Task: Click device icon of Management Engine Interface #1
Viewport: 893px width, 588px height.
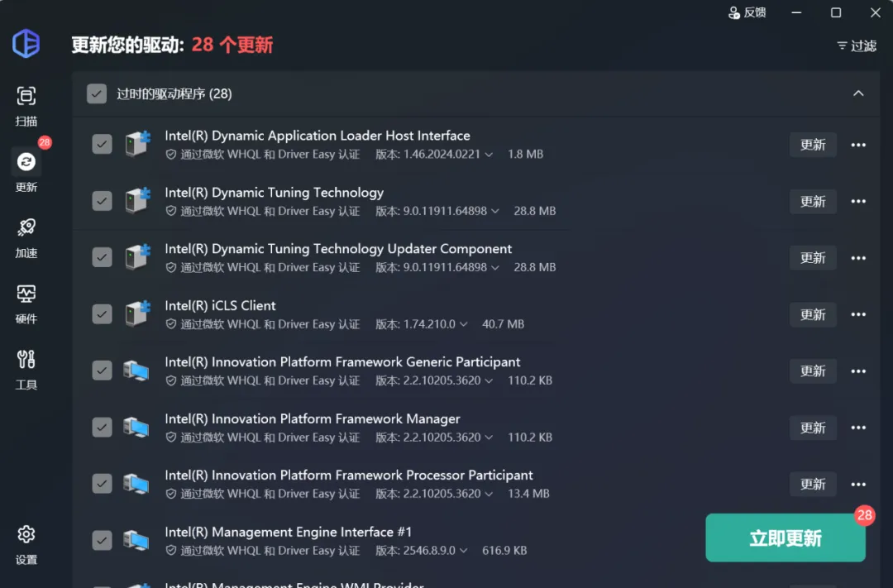Action: (x=136, y=540)
